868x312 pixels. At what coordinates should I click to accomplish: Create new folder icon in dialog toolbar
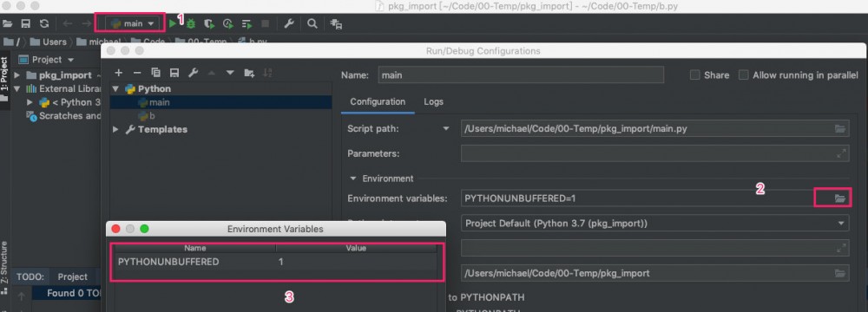click(249, 73)
